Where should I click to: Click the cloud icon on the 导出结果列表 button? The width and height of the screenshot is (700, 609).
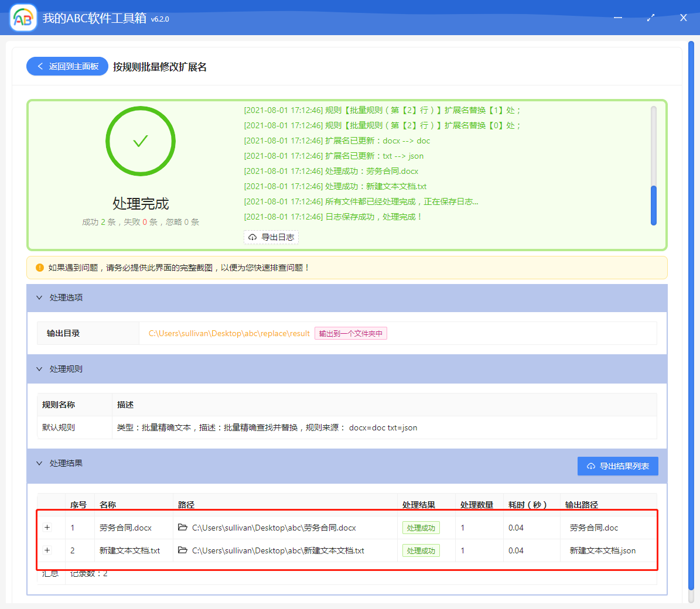point(592,466)
